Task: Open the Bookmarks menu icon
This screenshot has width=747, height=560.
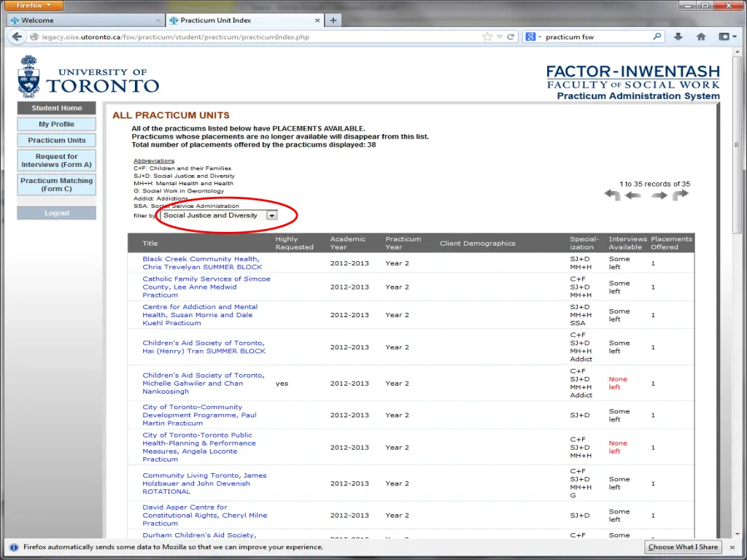Action: coord(727,36)
